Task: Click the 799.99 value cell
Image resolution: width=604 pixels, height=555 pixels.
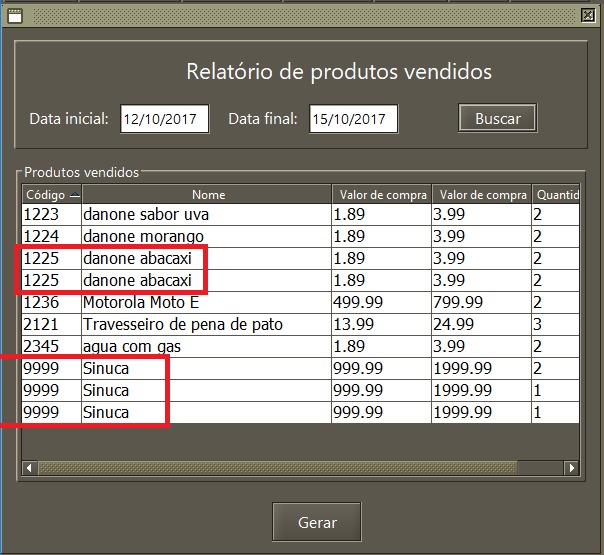Action: 482,303
